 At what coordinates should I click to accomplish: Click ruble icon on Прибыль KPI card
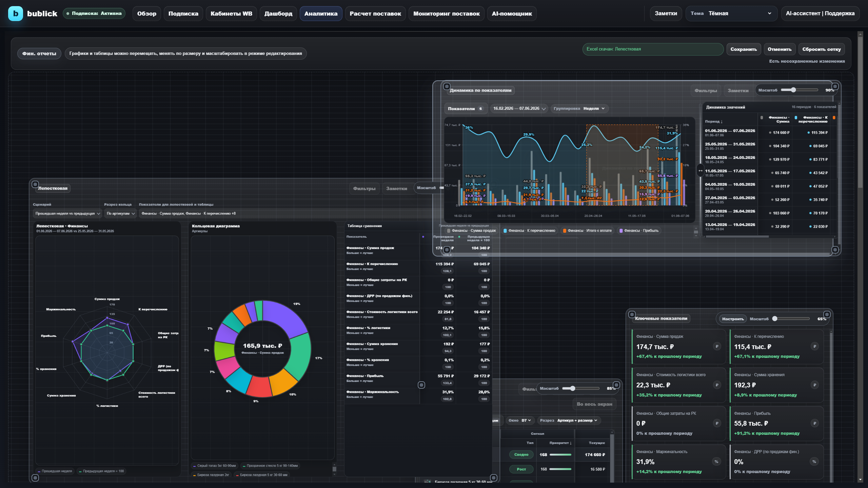coord(814,423)
